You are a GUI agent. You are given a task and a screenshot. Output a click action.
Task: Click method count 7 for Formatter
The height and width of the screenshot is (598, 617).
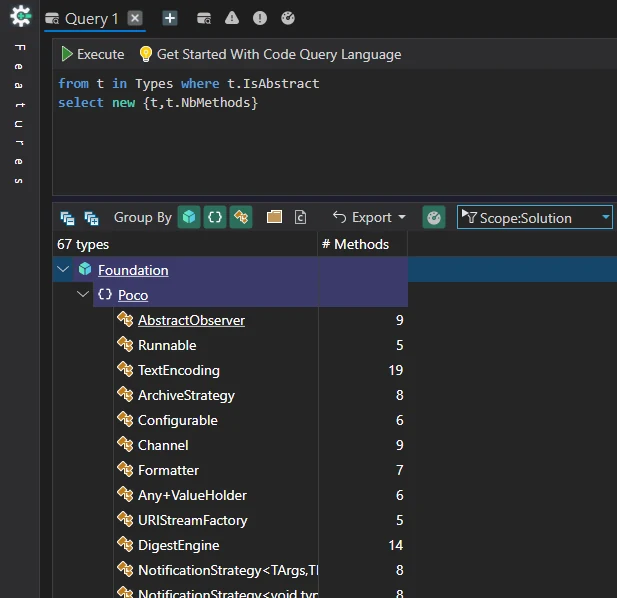pos(399,470)
